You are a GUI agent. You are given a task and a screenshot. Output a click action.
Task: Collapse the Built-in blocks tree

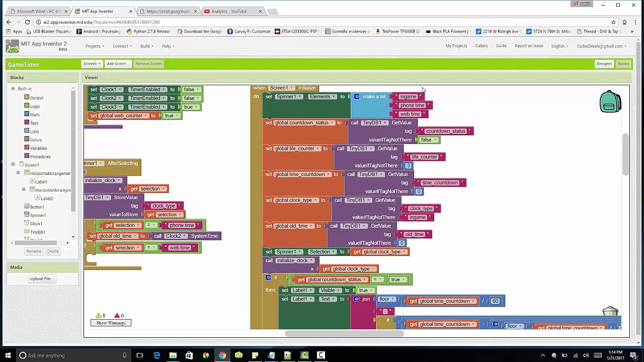pos(13,89)
